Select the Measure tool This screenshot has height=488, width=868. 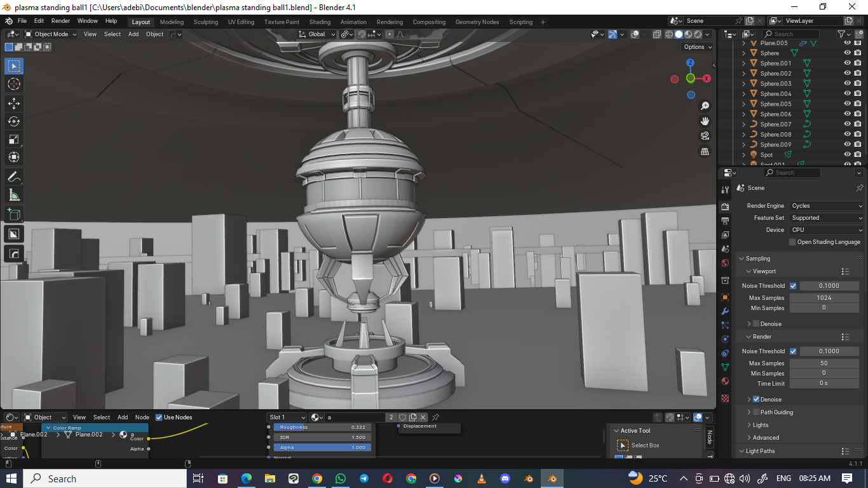click(14, 196)
